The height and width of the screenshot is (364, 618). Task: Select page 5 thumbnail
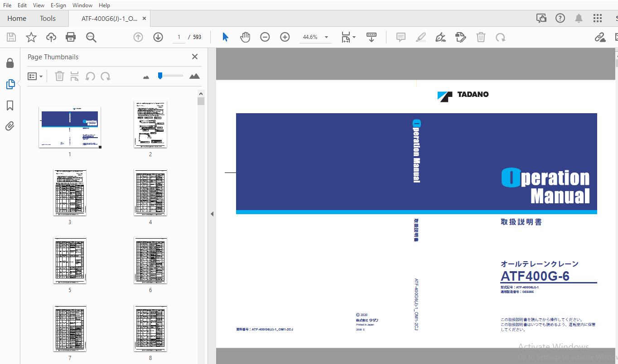(x=70, y=260)
